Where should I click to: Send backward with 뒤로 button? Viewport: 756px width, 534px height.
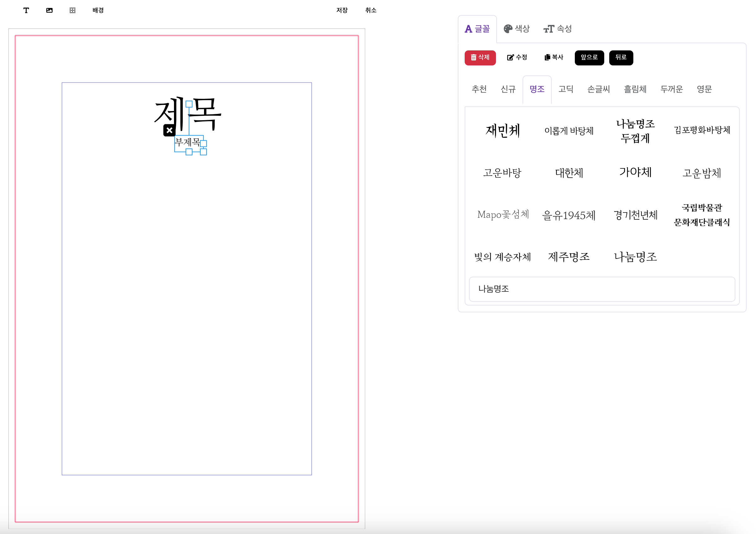pyautogui.click(x=621, y=58)
